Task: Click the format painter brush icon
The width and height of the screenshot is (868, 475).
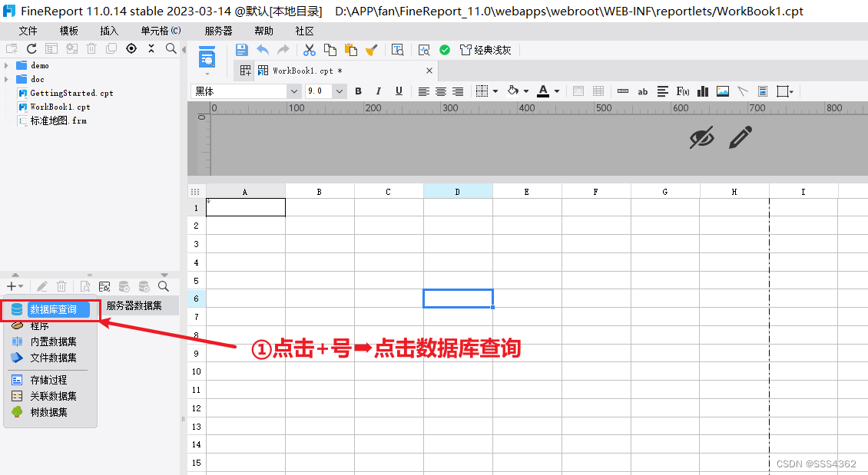Action: [x=372, y=51]
